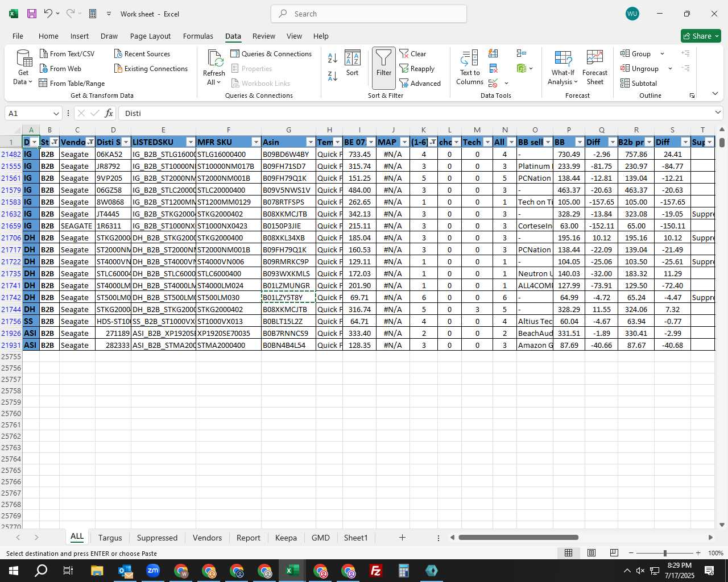Switch to the Targus sheet tab

pos(110,538)
